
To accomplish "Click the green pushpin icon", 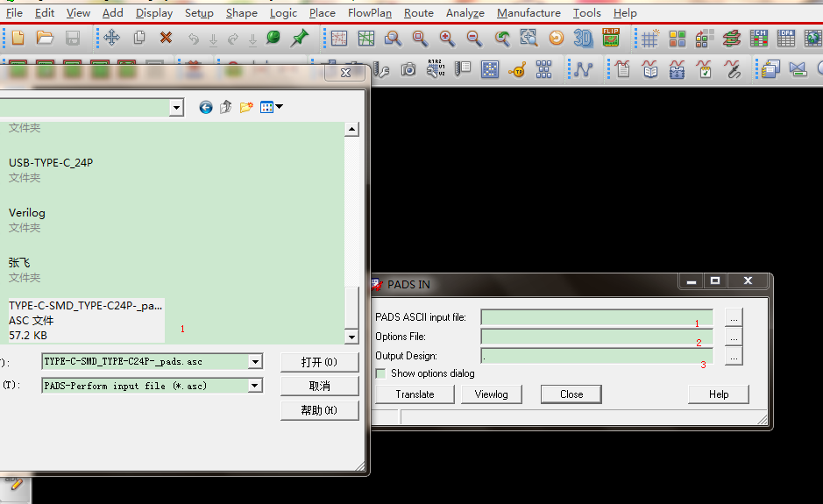I will [x=300, y=38].
